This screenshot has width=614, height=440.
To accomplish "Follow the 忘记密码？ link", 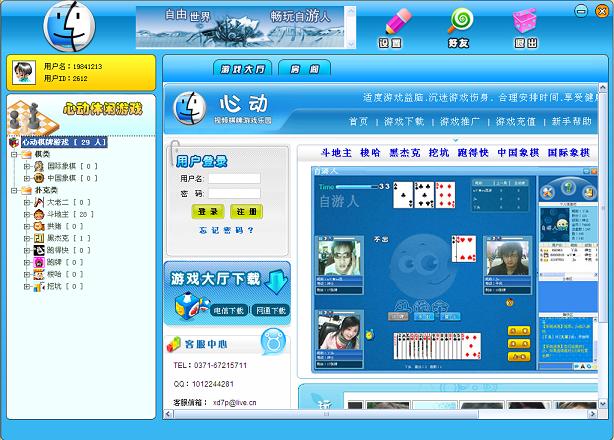I will [227, 231].
